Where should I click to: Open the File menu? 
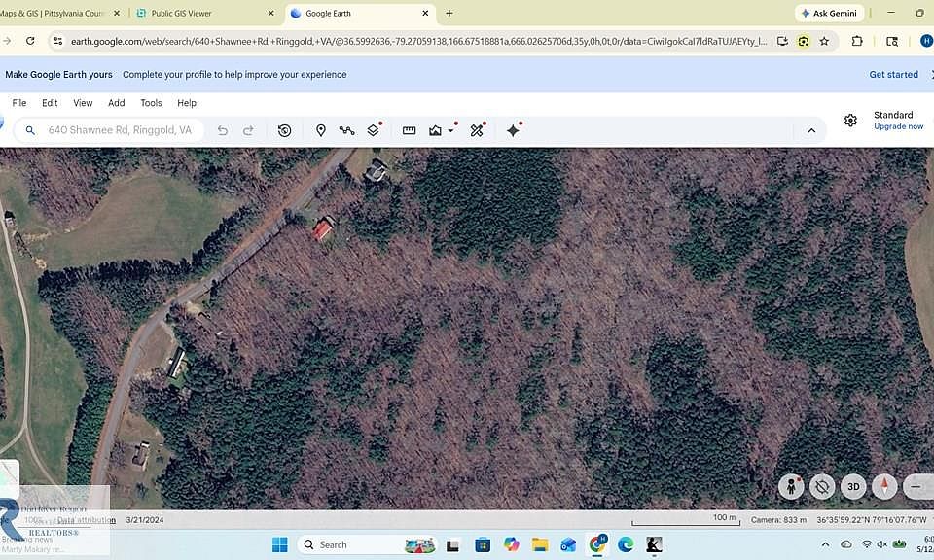click(x=19, y=103)
